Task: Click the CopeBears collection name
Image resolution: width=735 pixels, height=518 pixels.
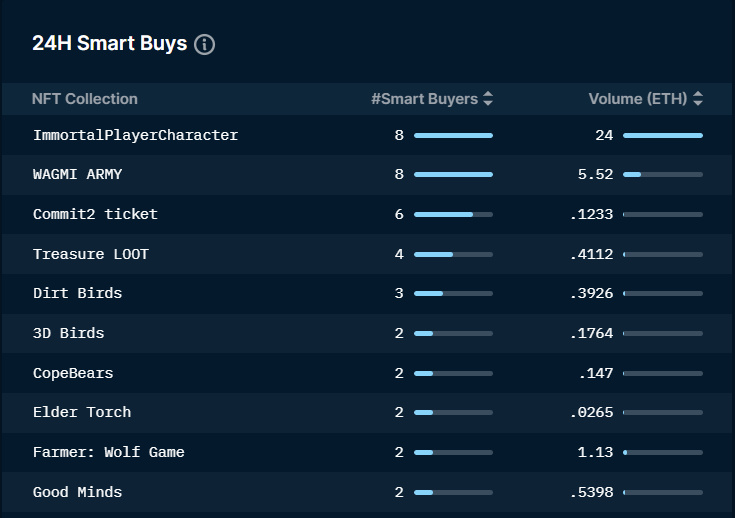Action: (x=73, y=373)
